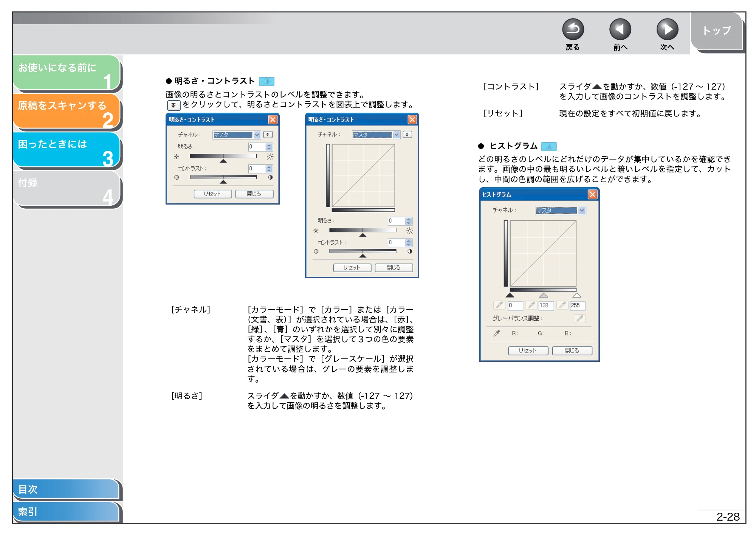Click white-point eyedropper next to value 255

[562, 305]
